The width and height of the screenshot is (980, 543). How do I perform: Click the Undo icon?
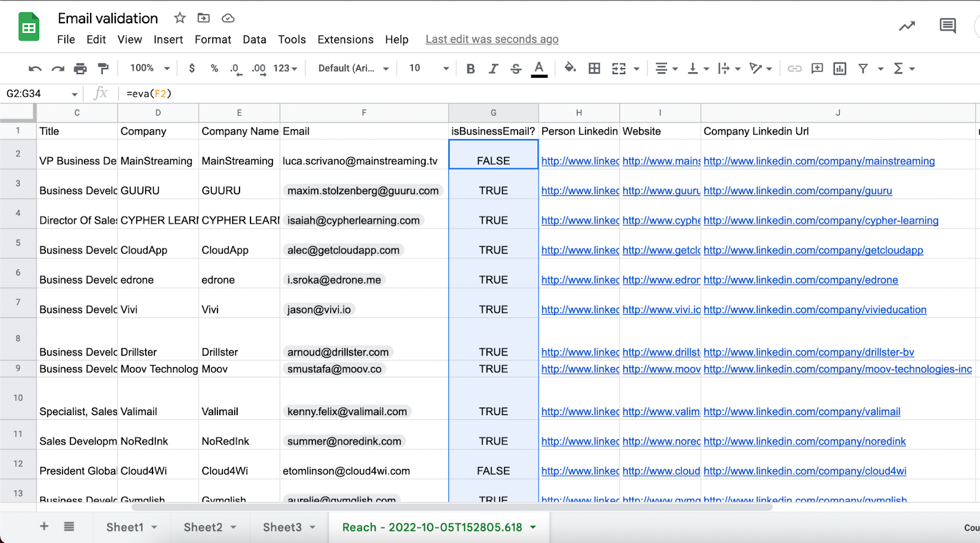tap(35, 69)
